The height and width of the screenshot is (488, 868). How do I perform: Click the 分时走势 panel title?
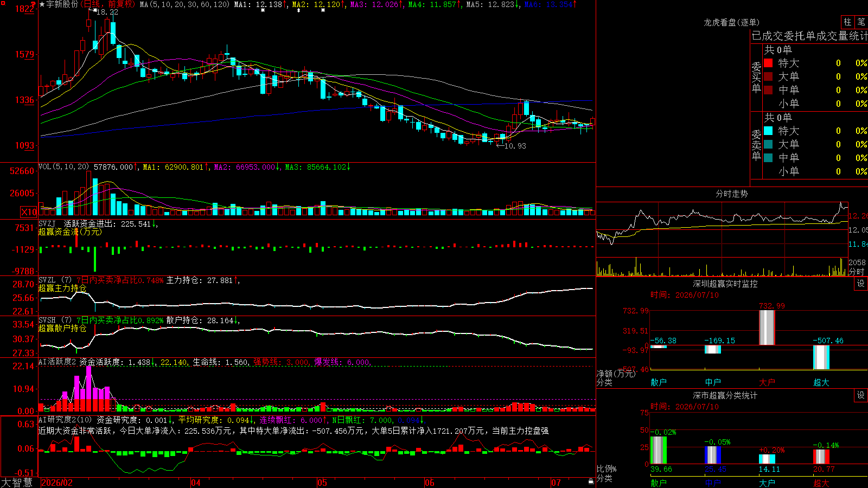pos(732,194)
